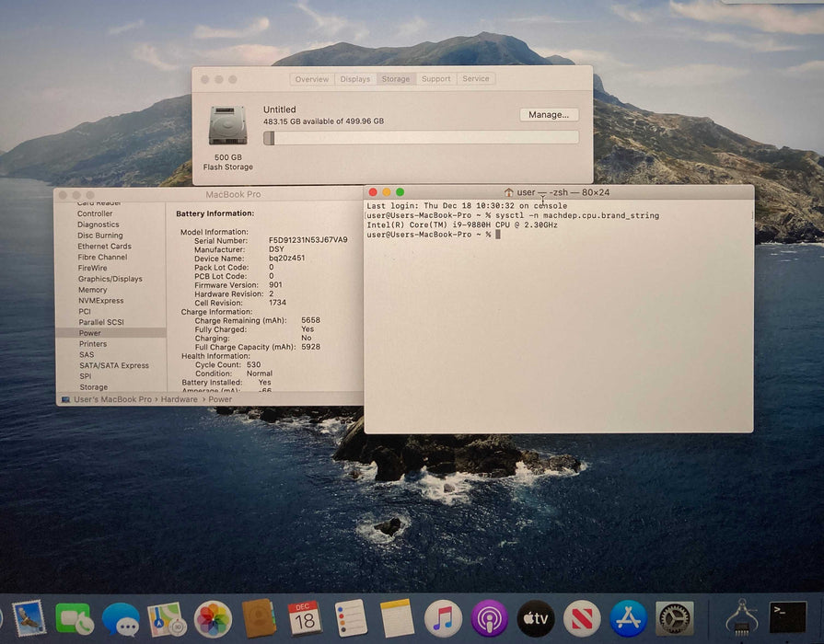Open the Support tab
Image resolution: width=824 pixels, height=644 pixels.
(x=435, y=79)
